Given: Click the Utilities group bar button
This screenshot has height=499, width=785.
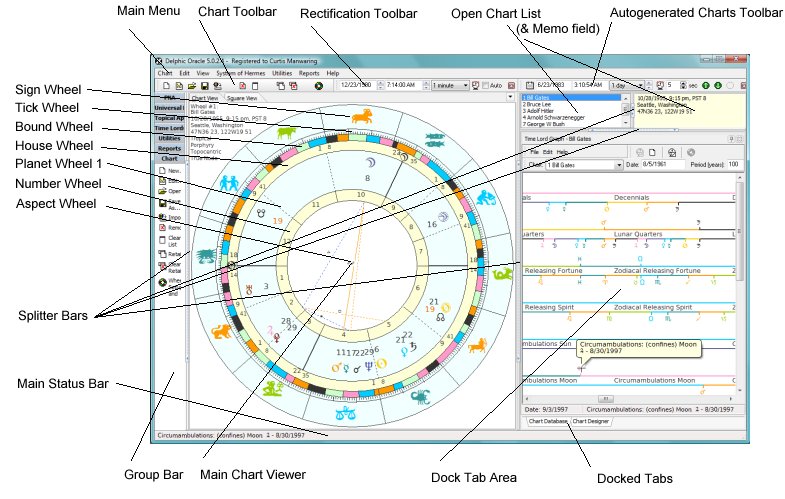Looking at the screenshot, I should click(169, 138).
